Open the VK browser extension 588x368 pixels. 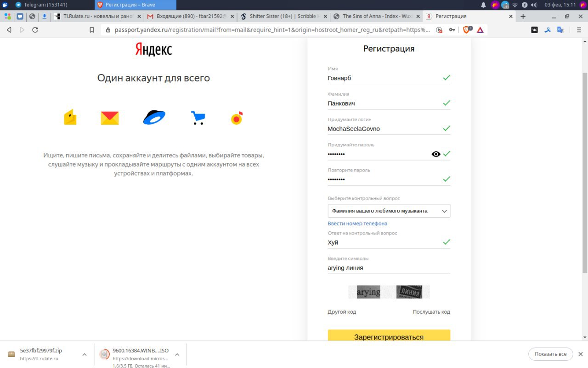click(535, 30)
